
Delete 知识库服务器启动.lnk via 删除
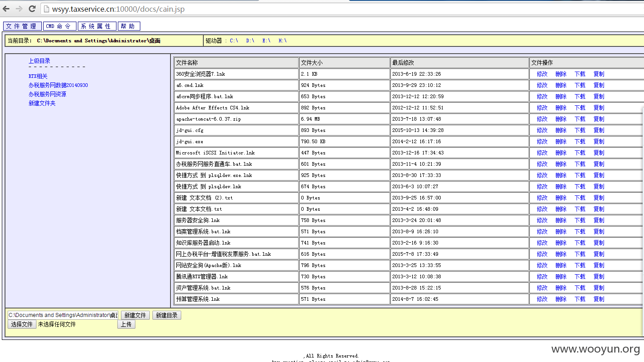(x=561, y=243)
